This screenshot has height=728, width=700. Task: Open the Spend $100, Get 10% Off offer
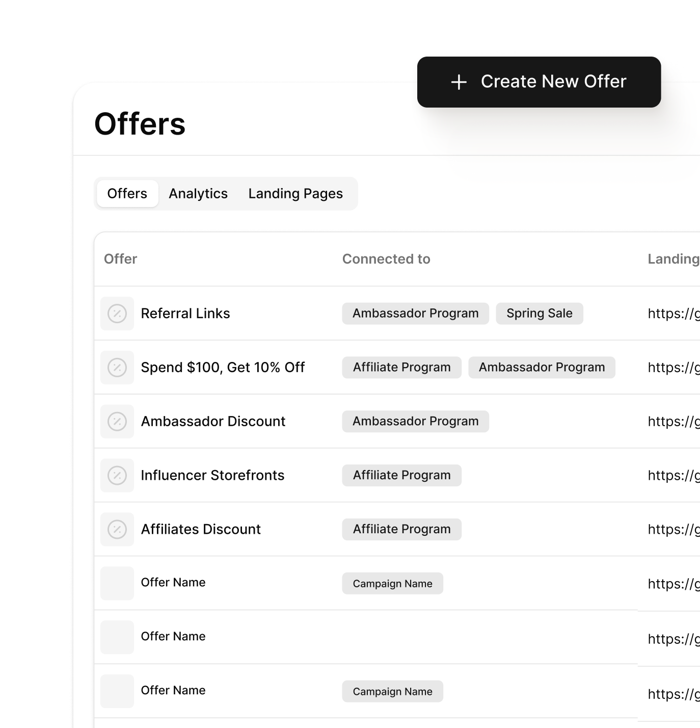pyautogui.click(x=223, y=368)
